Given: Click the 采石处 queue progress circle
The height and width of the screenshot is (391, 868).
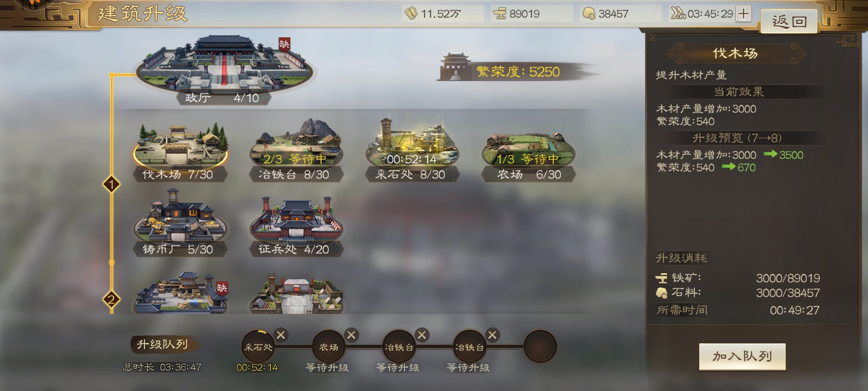Looking at the screenshot, I should (x=258, y=346).
